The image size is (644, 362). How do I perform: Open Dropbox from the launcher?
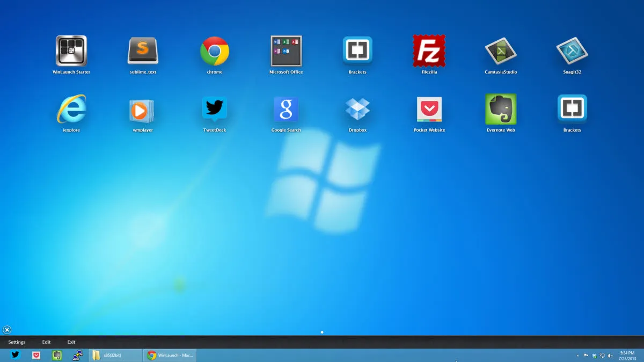pyautogui.click(x=357, y=110)
